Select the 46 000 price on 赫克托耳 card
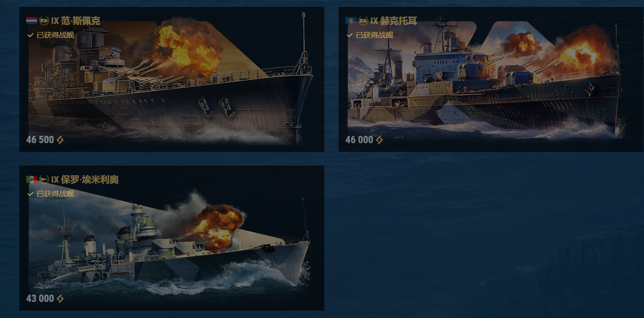This screenshot has height=318, width=644. (359, 140)
